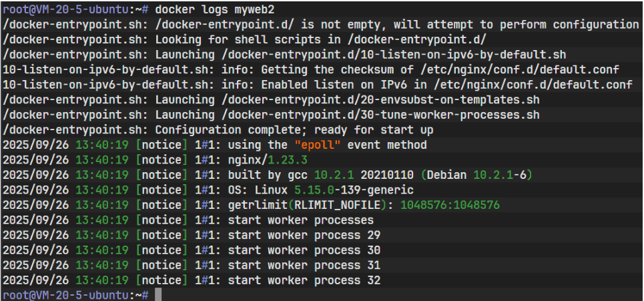Click the 20-envsubst-on-templates.sh script path
Viewport: 644px width, 301px height.
pos(388,100)
